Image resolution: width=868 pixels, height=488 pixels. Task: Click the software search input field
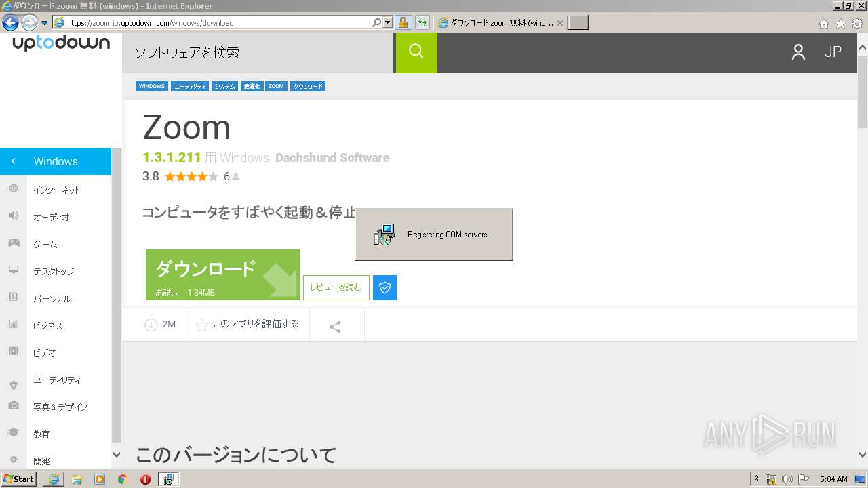tap(258, 53)
